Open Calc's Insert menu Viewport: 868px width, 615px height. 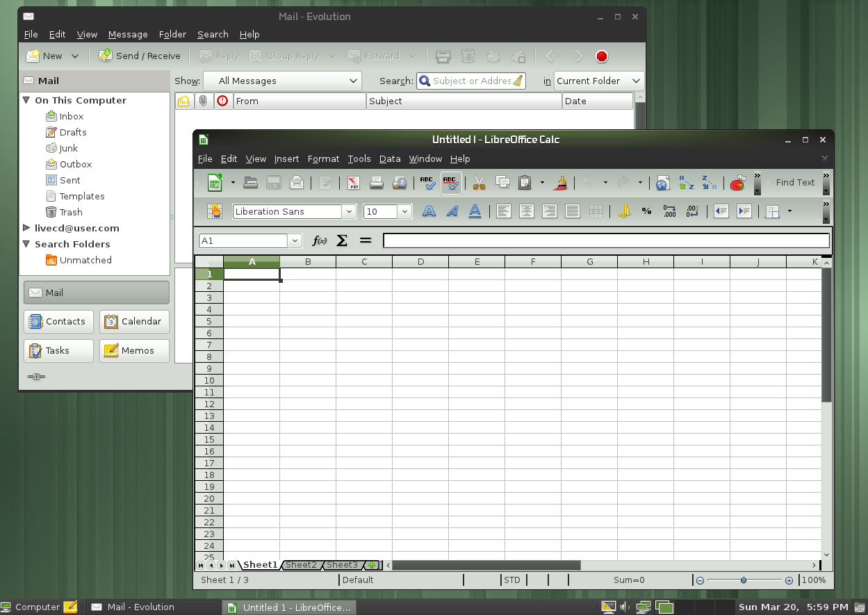tap(286, 159)
